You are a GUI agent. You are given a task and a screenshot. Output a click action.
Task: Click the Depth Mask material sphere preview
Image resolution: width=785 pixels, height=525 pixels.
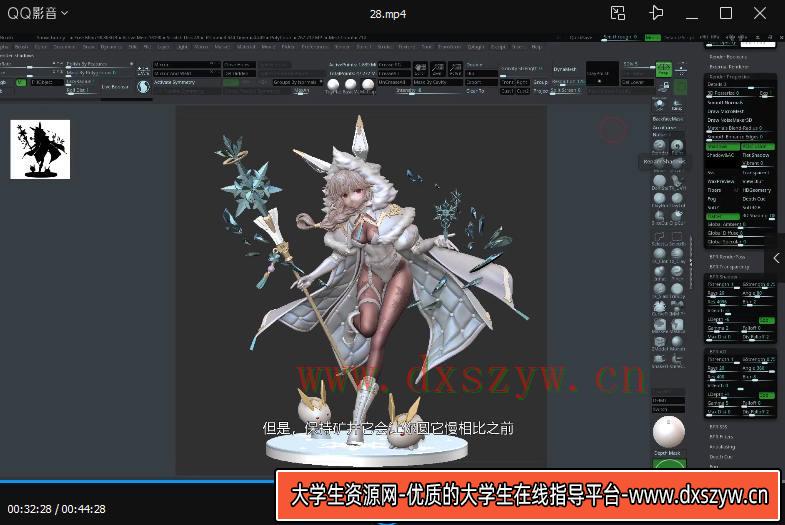pyautogui.click(x=669, y=431)
